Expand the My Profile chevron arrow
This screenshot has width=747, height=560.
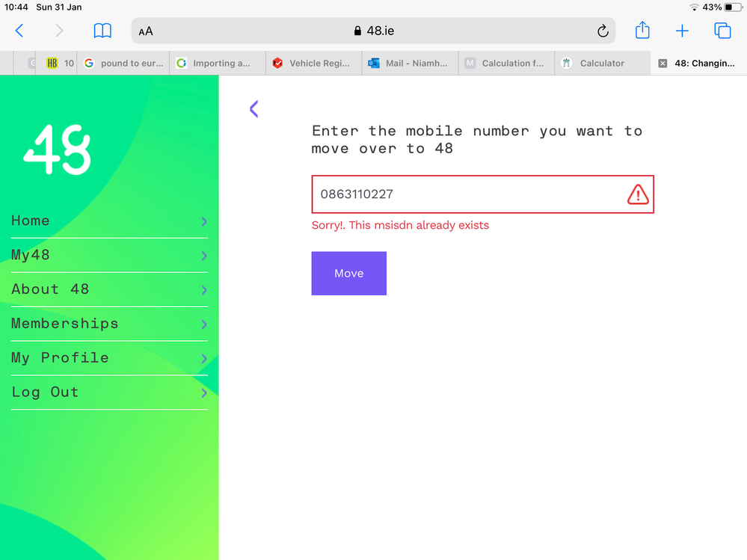pyautogui.click(x=203, y=359)
